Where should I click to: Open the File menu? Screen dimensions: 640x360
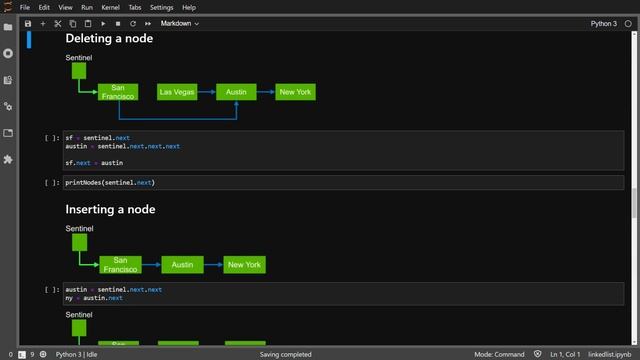pyautogui.click(x=24, y=7)
